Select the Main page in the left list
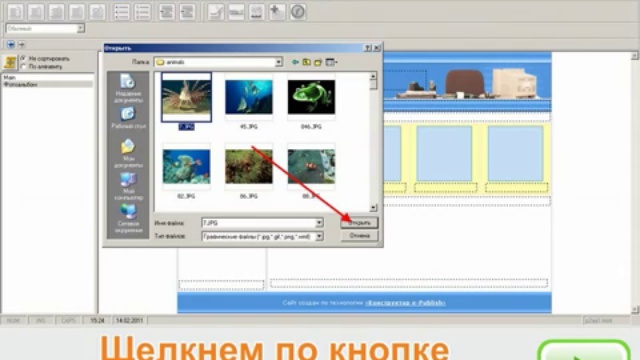The height and width of the screenshot is (360, 640). click(9, 77)
